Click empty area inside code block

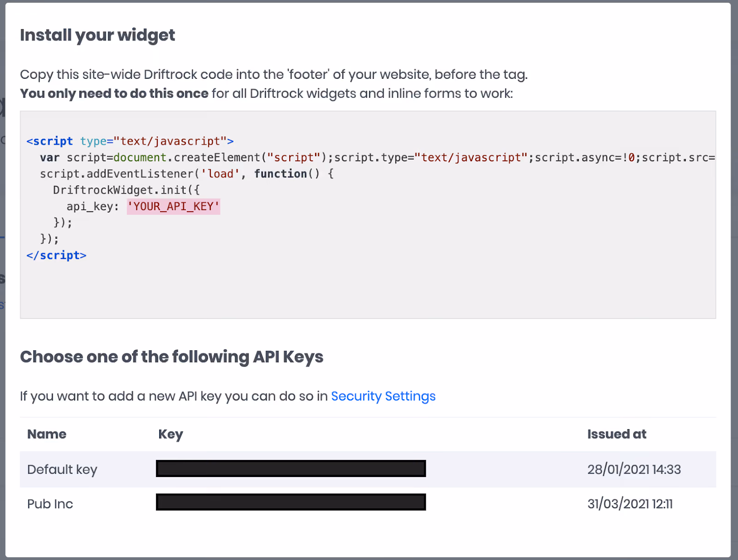coord(415,286)
